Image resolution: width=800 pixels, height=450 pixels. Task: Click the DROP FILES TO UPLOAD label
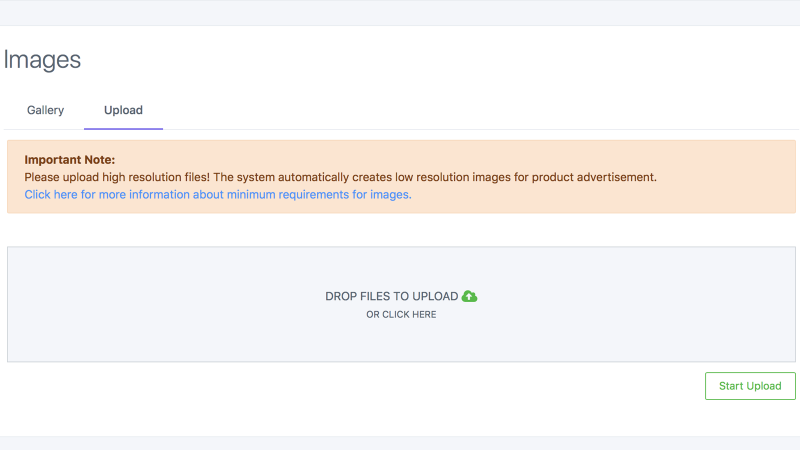[392, 296]
